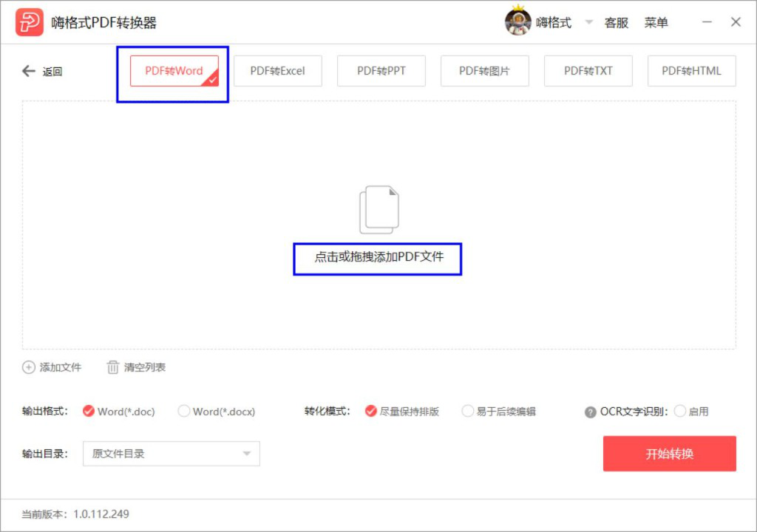The height and width of the screenshot is (532, 757).
Task: Click the version text 1.0.112.249
Action: [x=101, y=514]
